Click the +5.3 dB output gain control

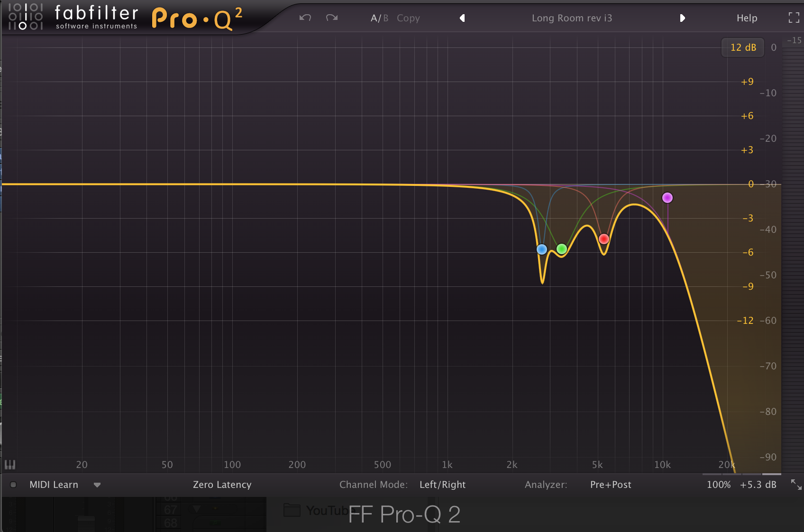(x=758, y=485)
